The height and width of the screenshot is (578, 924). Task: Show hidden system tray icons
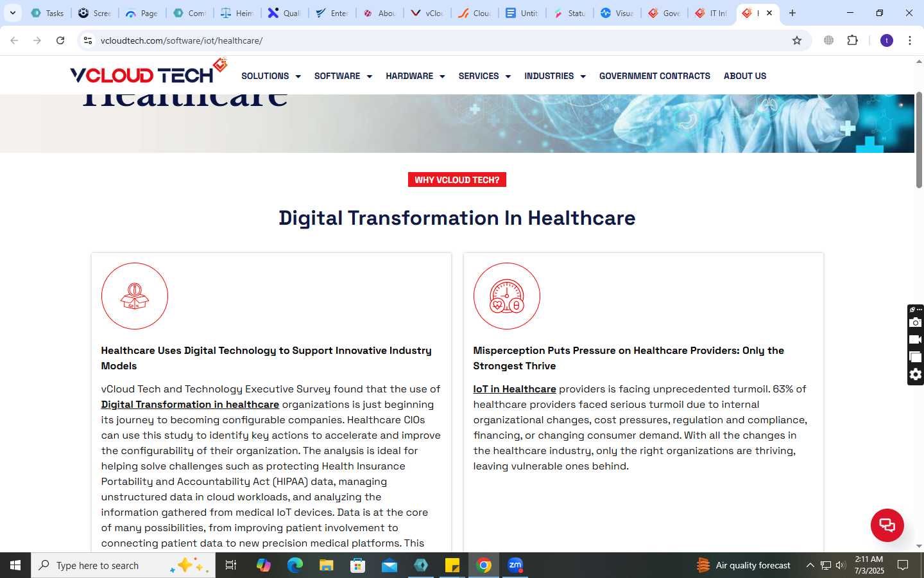(x=810, y=565)
